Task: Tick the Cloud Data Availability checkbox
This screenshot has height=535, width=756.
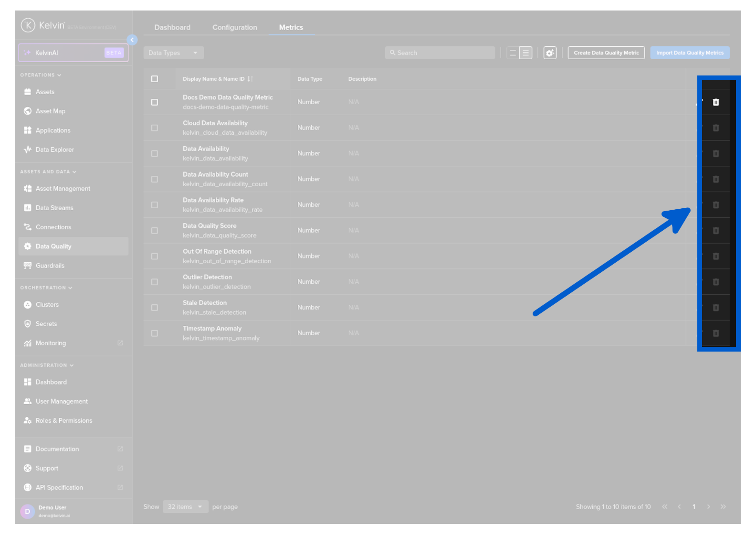Action: [155, 128]
